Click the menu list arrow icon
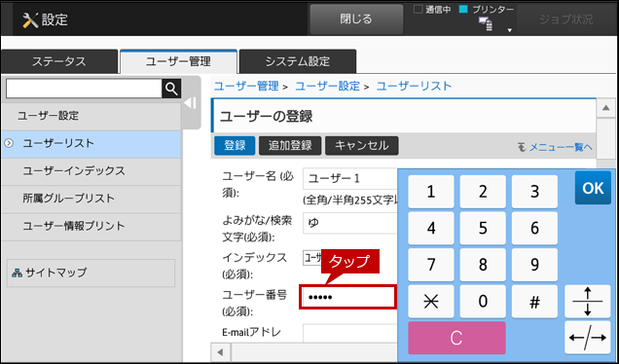Screen dimensions: 619x364 coord(522,148)
